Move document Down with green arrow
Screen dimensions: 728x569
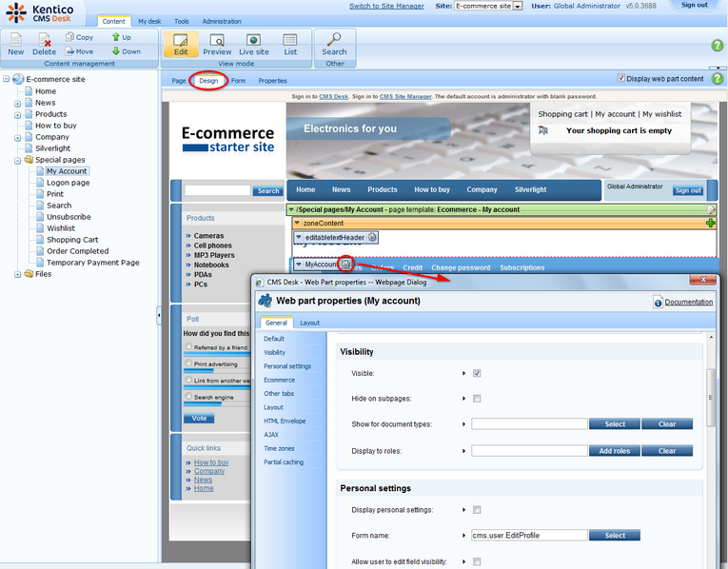point(116,51)
